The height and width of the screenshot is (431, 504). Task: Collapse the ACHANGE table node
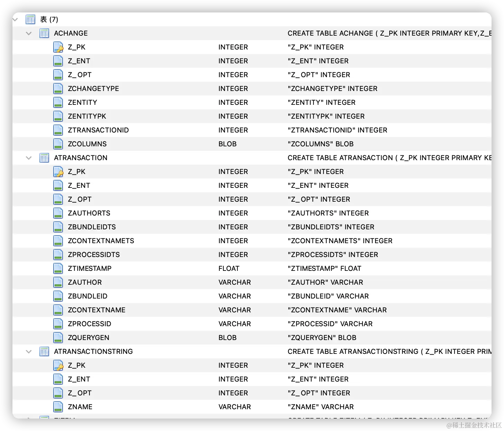(x=29, y=33)
